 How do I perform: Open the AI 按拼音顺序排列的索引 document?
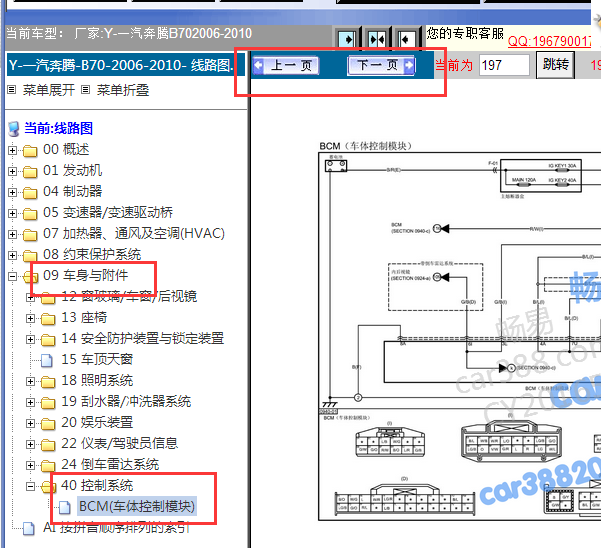(x=117, y=527)
